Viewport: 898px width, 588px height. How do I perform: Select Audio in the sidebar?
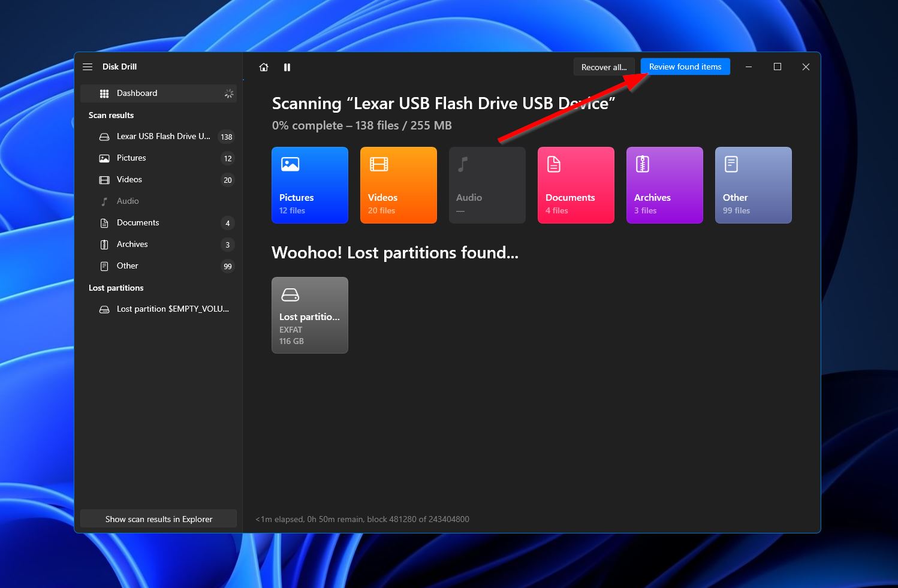pyautogui.click(x=158, y=201)
